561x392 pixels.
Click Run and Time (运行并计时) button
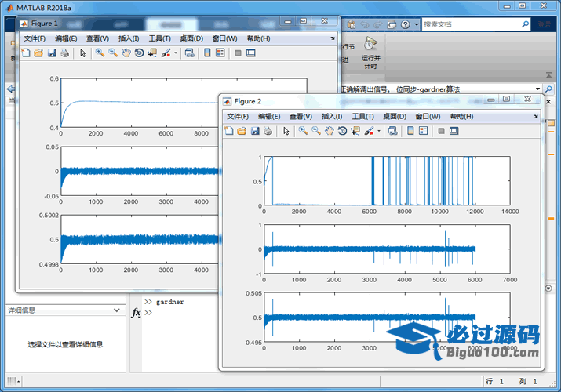coord(370,53)
